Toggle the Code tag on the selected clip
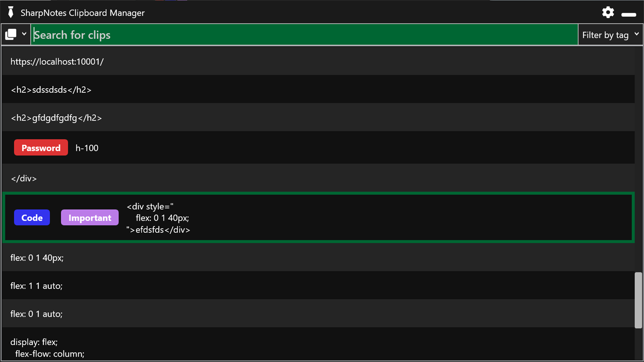644x362 pixels. tap(32, 217)
